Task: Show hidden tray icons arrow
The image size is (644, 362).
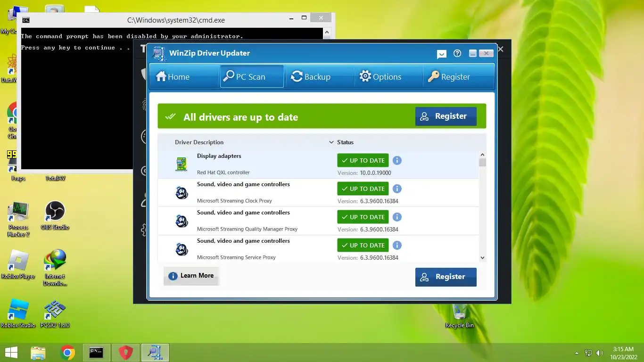Action: point(576,353)
